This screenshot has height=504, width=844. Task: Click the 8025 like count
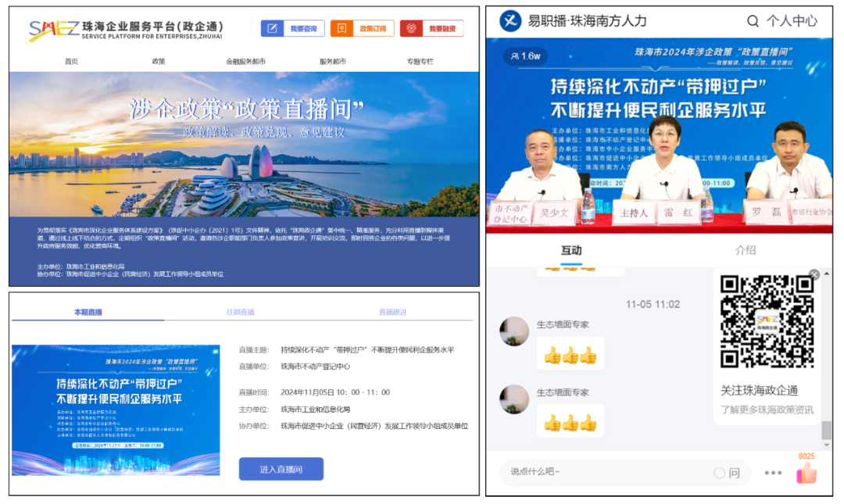coord(806,456)
